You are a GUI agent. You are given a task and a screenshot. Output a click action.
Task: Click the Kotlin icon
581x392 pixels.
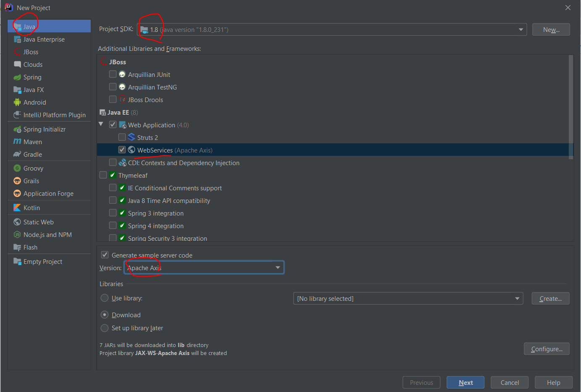[17, 208]
